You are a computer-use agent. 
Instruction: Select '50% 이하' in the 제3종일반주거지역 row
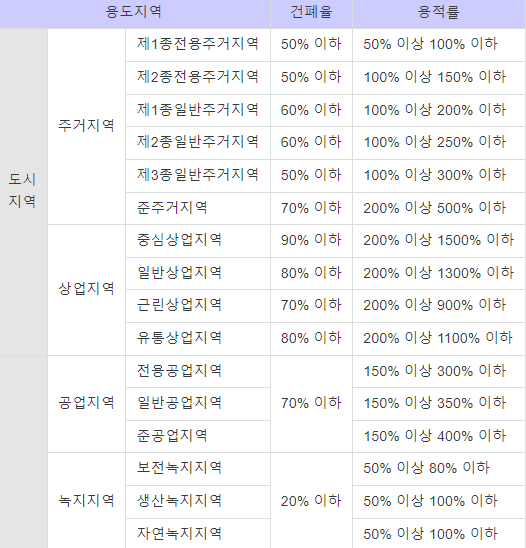pos(311,175)
